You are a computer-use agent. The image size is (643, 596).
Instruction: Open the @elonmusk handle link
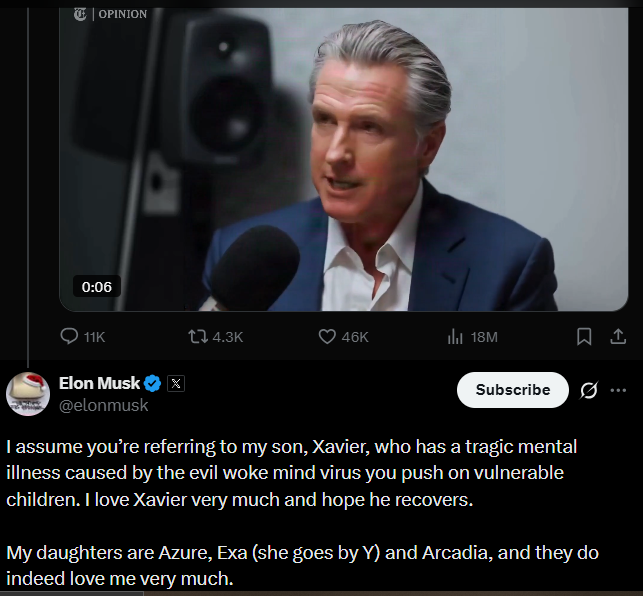[x=104, y=405]
